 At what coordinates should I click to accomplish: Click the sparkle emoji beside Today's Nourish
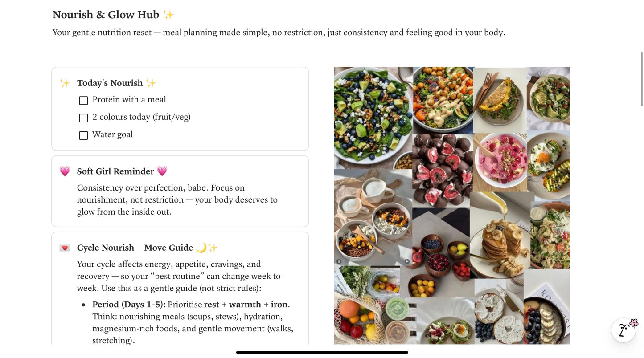coord(65,83)
